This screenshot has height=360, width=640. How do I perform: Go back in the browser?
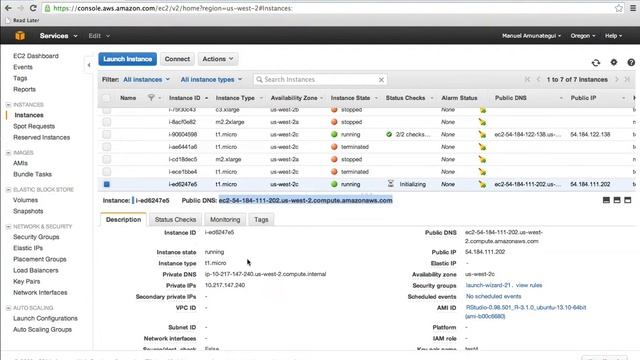pos(8,8)
